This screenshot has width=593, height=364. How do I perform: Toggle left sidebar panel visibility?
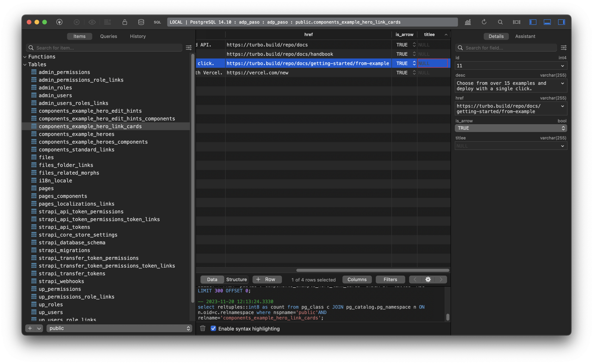click(533, 22)
